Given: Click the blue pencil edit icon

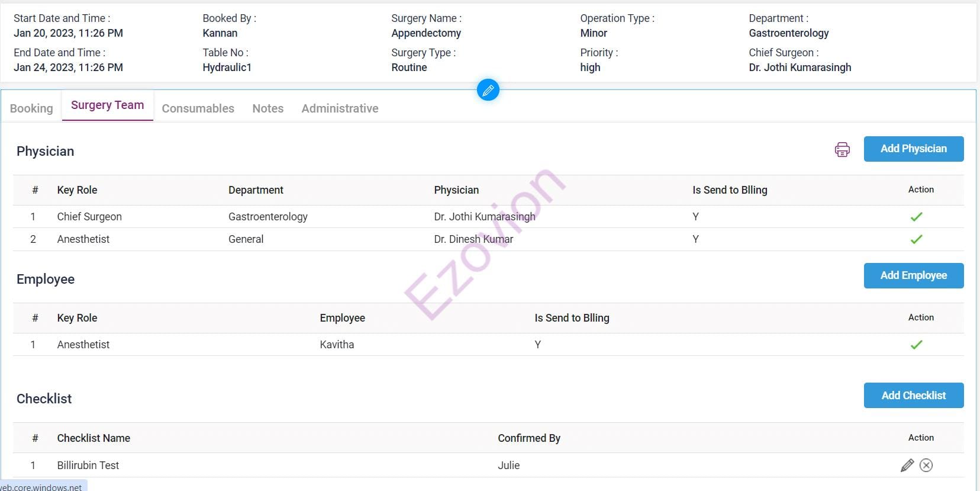Looking at the screenshot, I should coord(488,90).
